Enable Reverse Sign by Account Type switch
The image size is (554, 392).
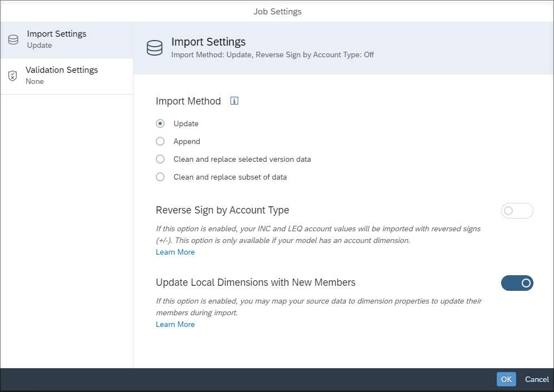[x=517, y=211]
